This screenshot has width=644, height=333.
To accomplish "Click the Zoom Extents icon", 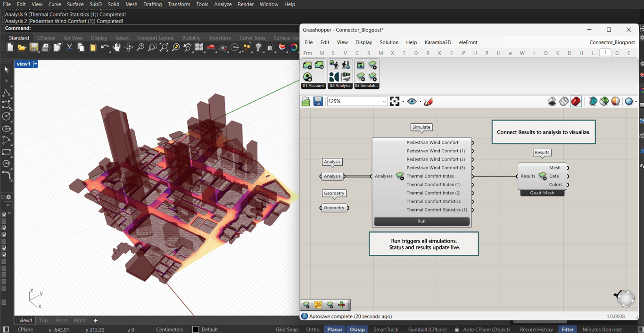I will point(164,48).
